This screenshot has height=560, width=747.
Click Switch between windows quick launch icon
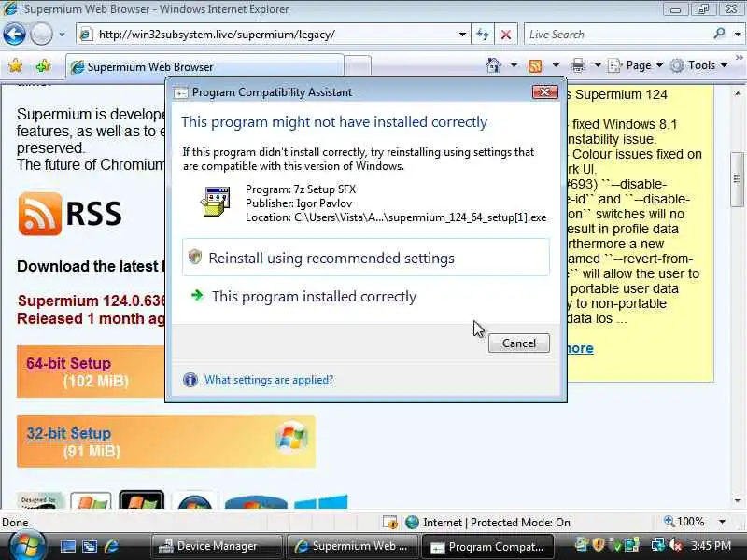tap(90, 546)
